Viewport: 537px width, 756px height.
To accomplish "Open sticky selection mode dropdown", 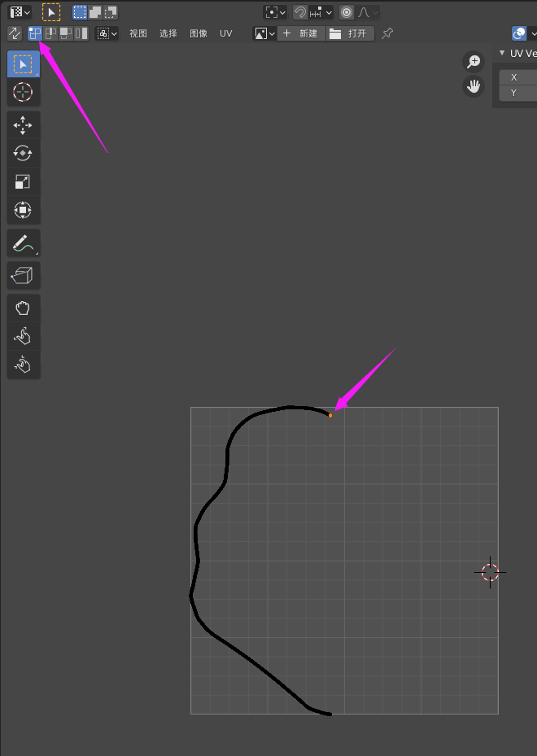I will coord(107,33).
